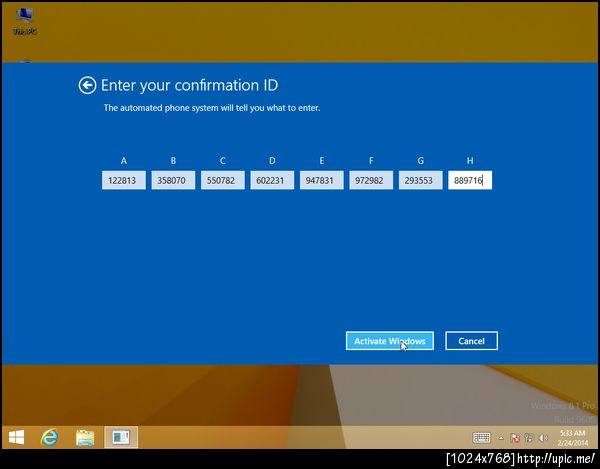Click the column label E
Image resolution: width=600 pixels, height=469 pixels.
321,161
